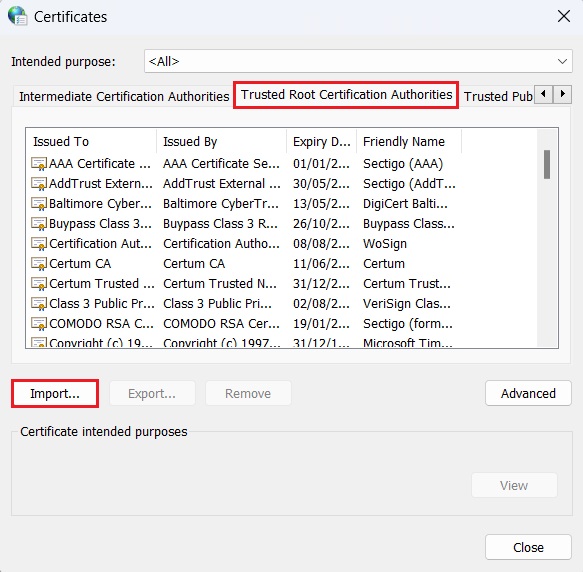The width and height of the screenshot is (583, 572).
Task: Sort by the Issued By column header
Action: (222, 142)
